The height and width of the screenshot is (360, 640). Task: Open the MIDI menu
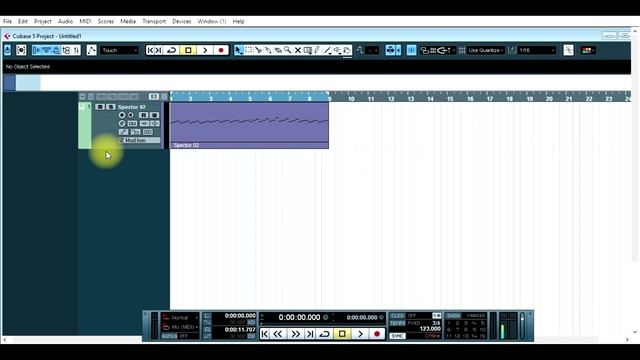pyautogui.click(x=85, y=21)
